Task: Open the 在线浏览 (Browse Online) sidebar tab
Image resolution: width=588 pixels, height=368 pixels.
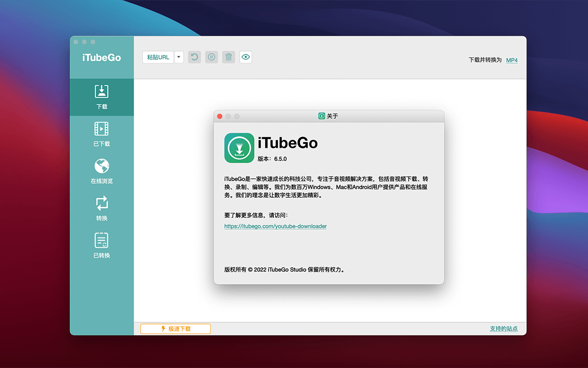Action: [x=101, y=172]
